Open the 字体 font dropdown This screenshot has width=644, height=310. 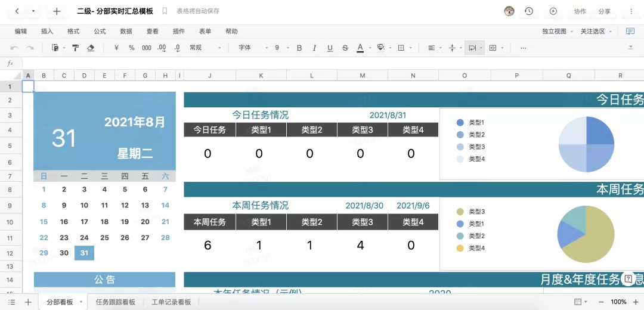coord(253,48)
